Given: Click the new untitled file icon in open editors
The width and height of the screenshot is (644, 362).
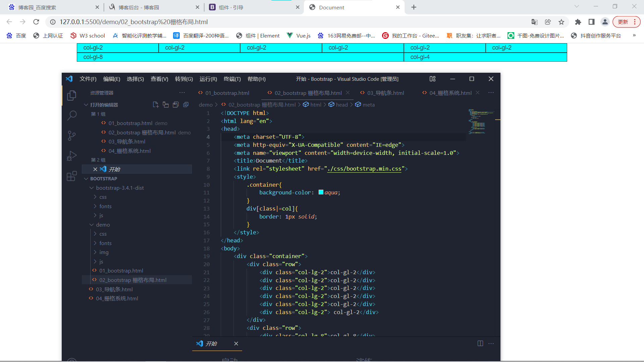Looking at the screenshot, I should tap(156, 105).
